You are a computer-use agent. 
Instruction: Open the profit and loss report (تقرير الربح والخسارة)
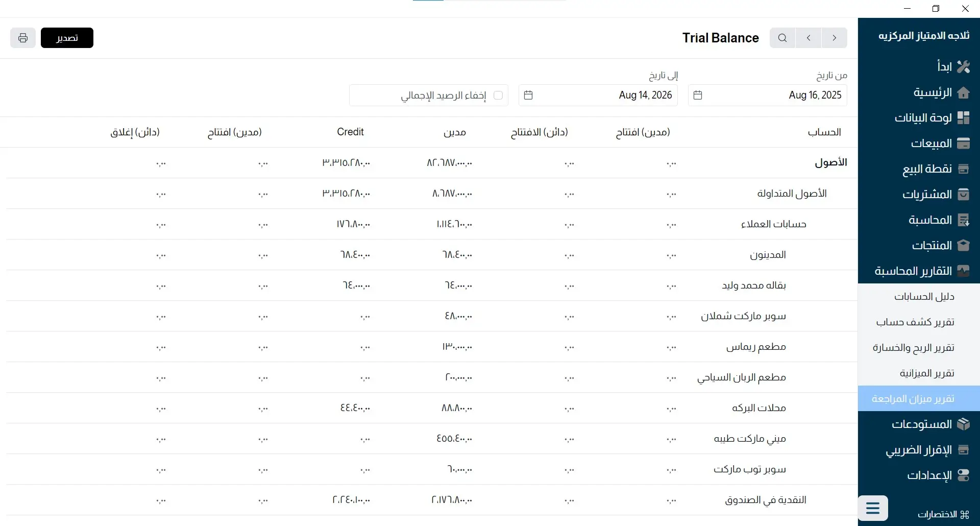pyautogui.click(x=913, y=348)
